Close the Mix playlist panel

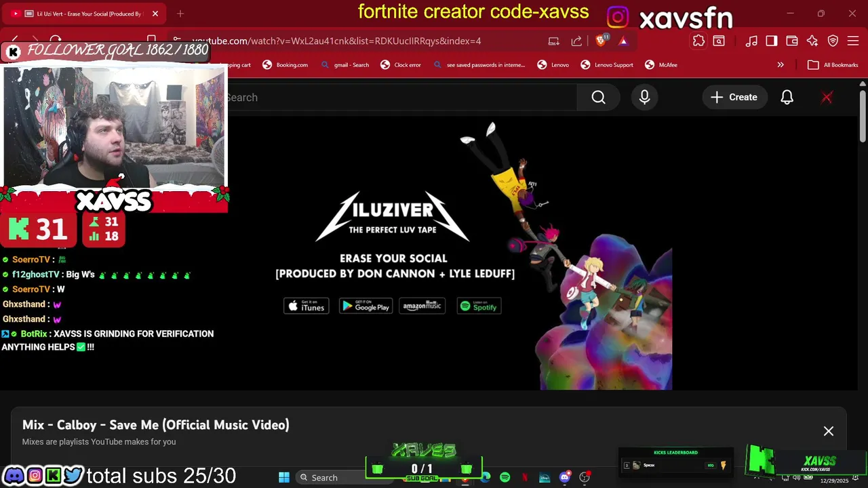click(828, 431)
